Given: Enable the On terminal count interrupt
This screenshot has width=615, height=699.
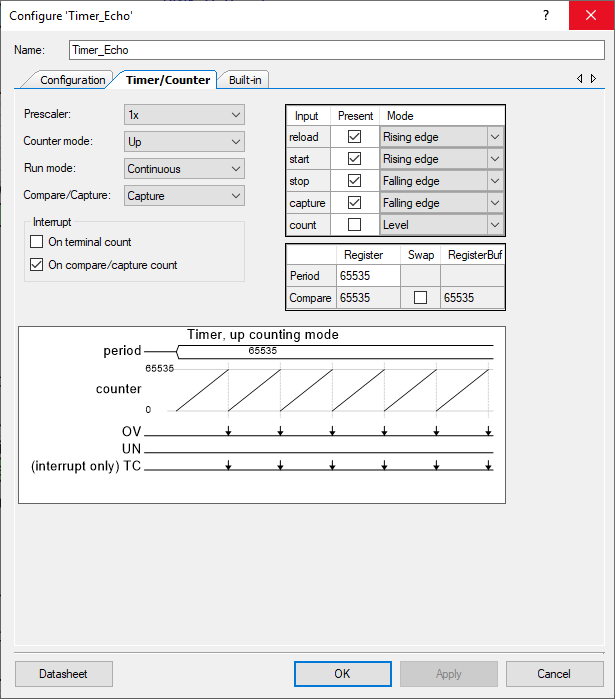Looking at the screenshot, I should click(x=37, y=242).
